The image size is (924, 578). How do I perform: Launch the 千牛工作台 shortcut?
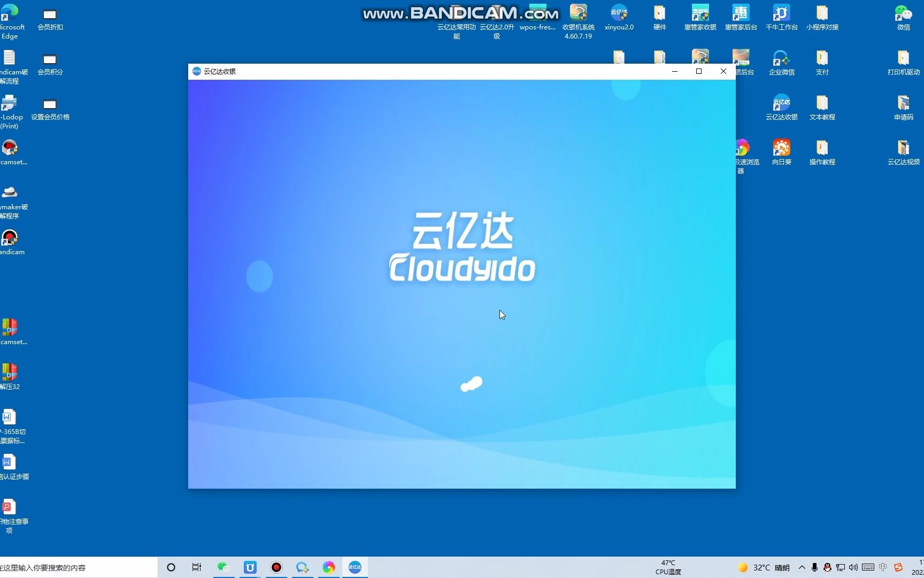pyautogui.click(x=781, y=18)
